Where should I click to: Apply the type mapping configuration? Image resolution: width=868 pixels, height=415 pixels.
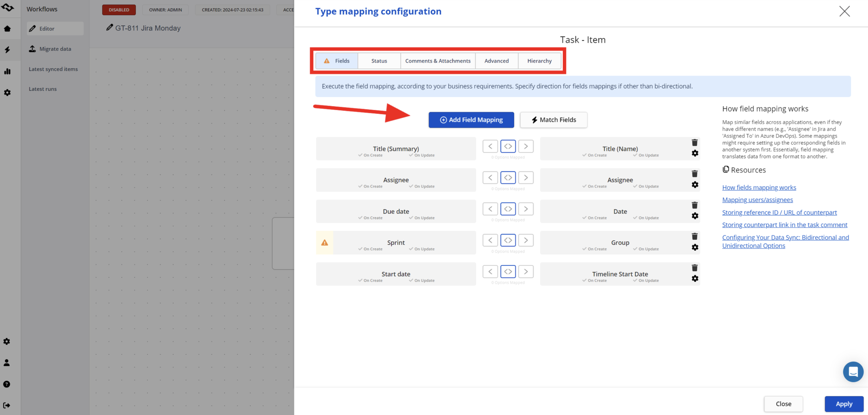(x=844, y=403)
